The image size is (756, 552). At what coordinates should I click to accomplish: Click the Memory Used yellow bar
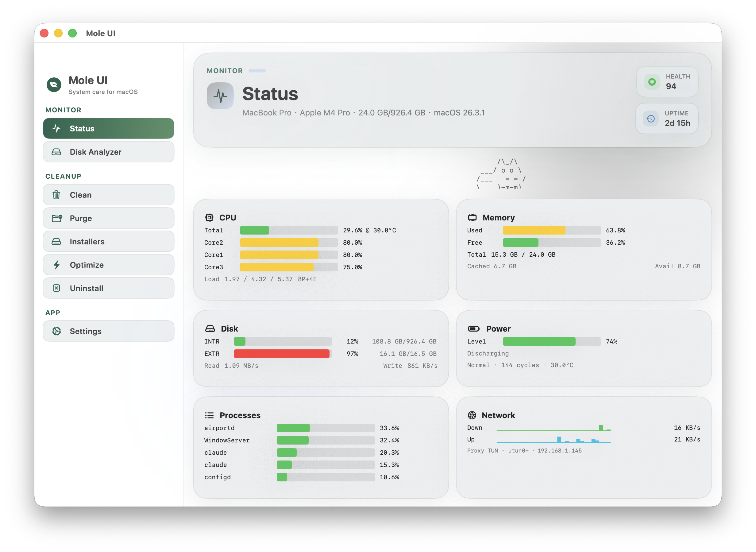point(534,230)
